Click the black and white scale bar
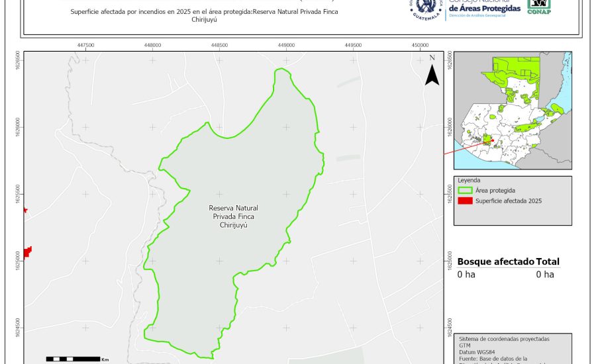596x364 pixels. point(73,359)
